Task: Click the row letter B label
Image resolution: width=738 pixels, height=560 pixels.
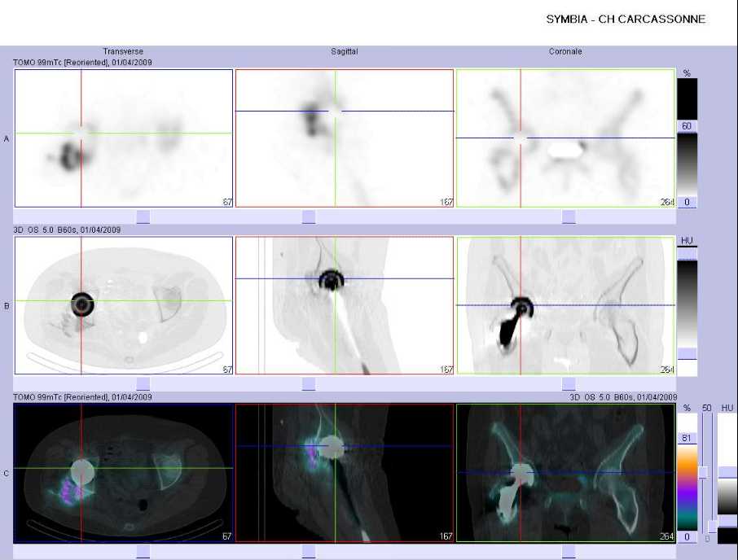Action: tap(7, 306)
